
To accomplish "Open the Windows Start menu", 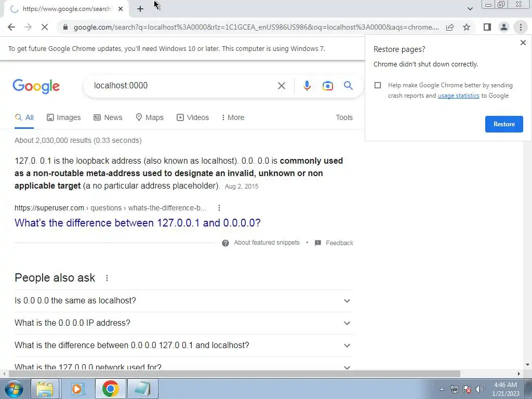I will (14, 389).
